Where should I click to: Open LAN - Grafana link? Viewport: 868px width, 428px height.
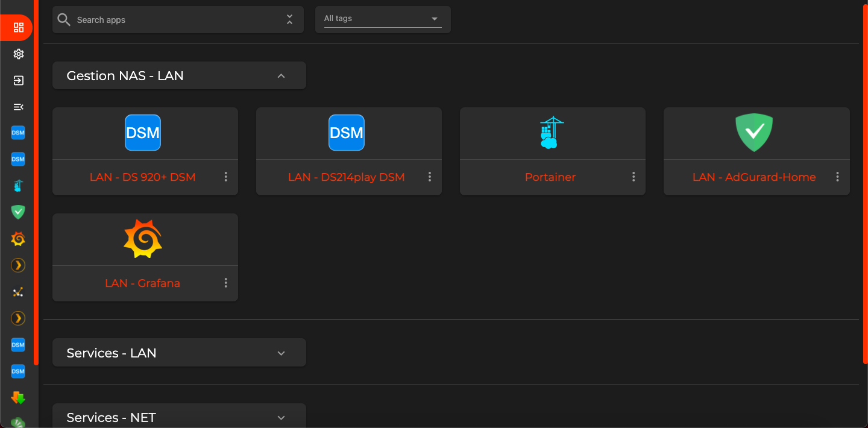point(143,283)
